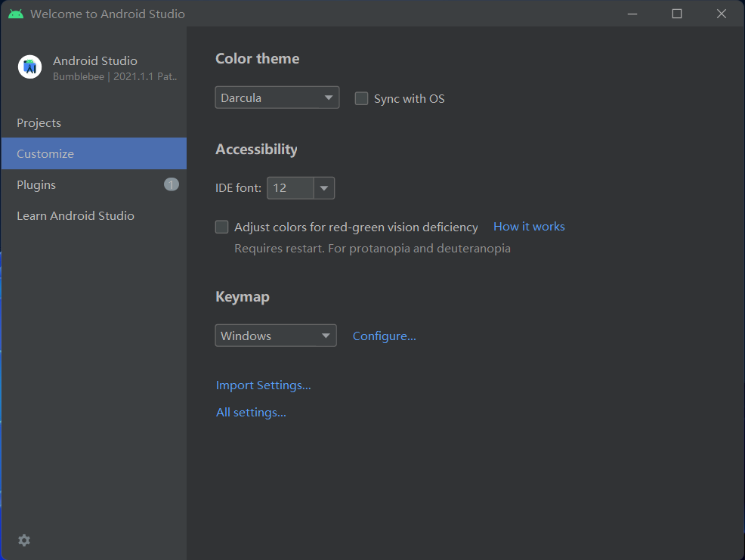Click the Android Studio logo icon
This screenshot has width=745, height=560.
point(29,67)
